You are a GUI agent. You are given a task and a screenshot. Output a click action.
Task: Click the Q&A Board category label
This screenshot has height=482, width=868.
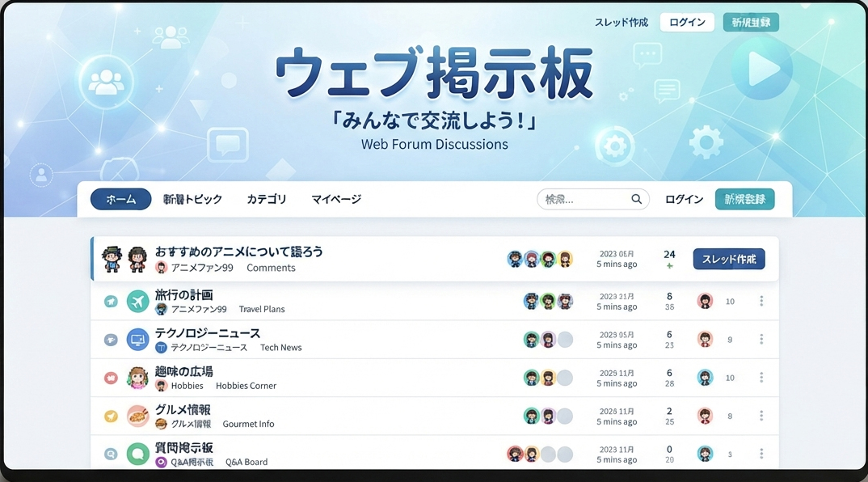[246, 462]
